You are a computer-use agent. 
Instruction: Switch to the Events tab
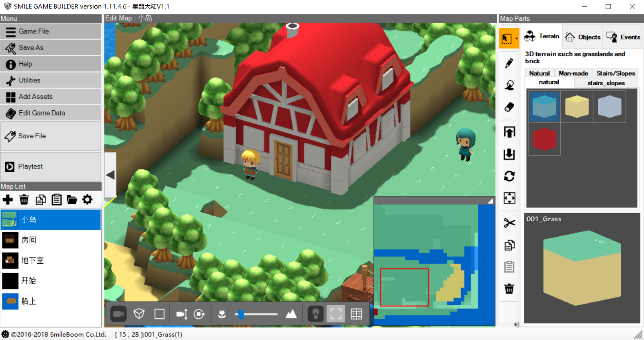(x=623, y=37)
